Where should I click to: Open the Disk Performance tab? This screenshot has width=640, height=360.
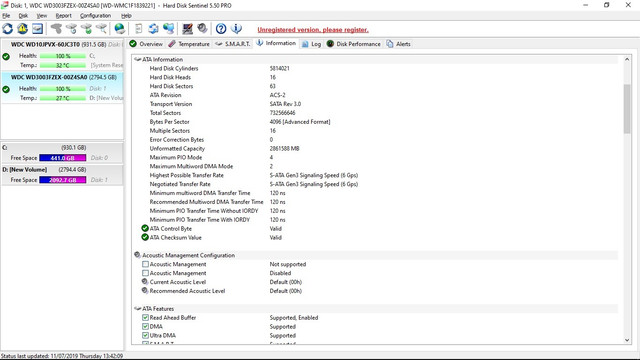pos(353,44)
